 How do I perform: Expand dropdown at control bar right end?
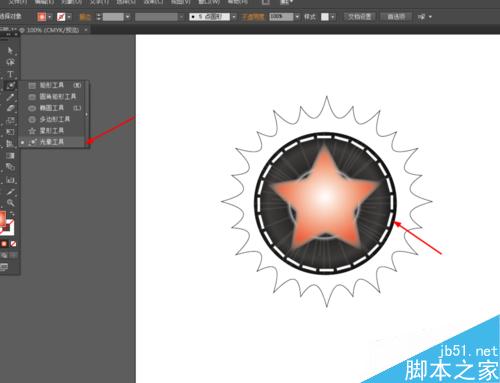click(x=430, y=17)
